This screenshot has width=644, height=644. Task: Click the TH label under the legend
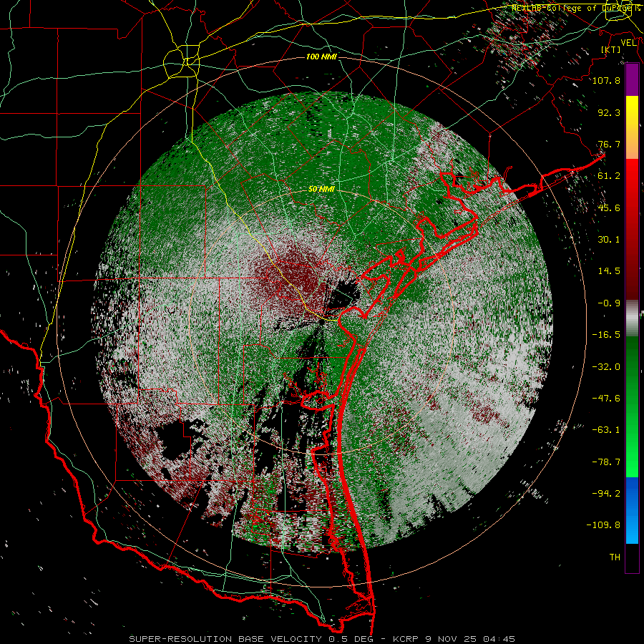click(x=615, y=557)
